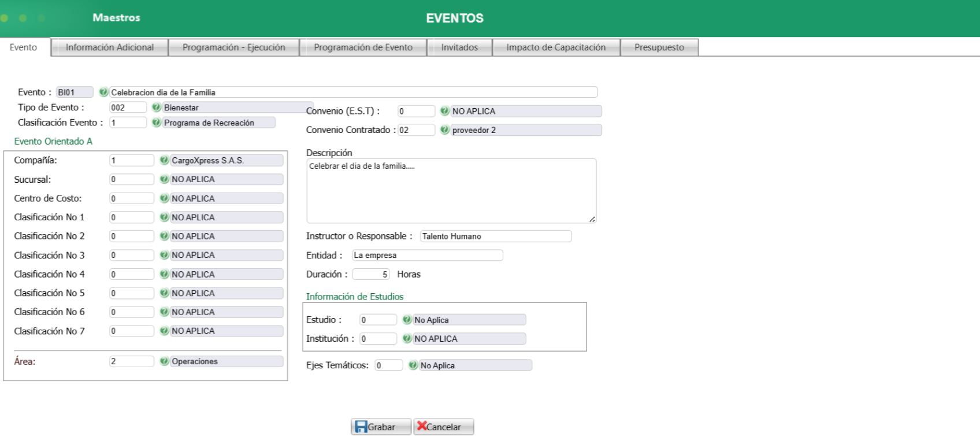Click the Cancelar button

443,427
